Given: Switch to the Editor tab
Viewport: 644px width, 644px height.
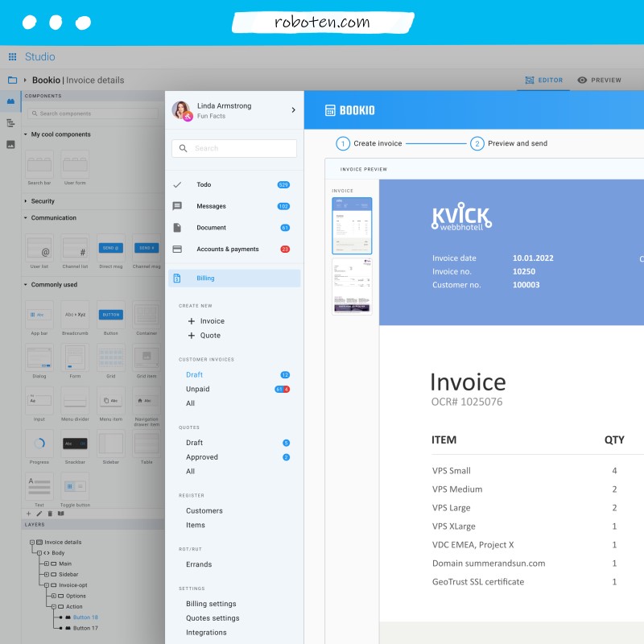Looking at the screenshot, I should 544,80.
